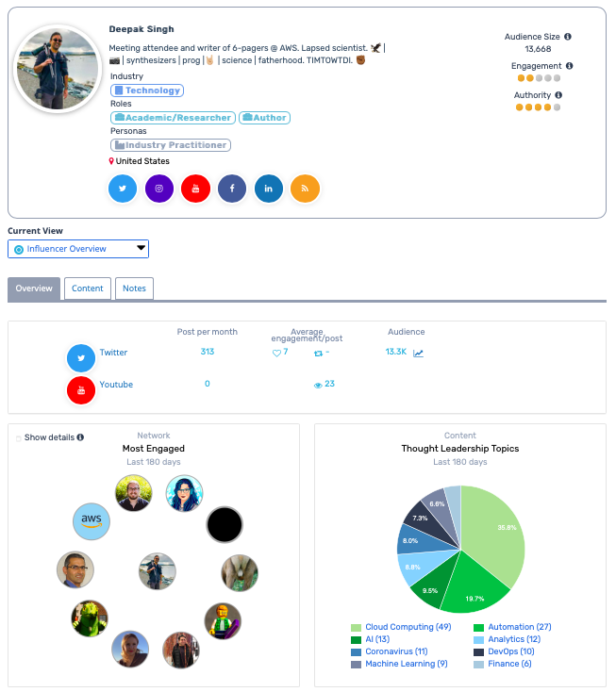Click the AWS logo in Most Engaged
The height and width of the screenshot is (692, 616).
pyautogui.click(x=92, y=520)
